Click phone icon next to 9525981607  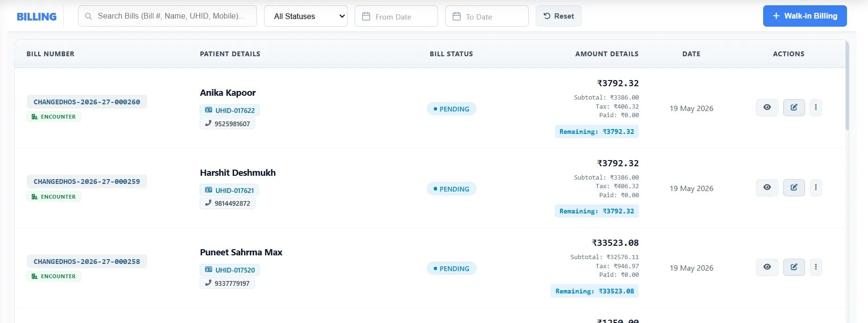(208, 123)
